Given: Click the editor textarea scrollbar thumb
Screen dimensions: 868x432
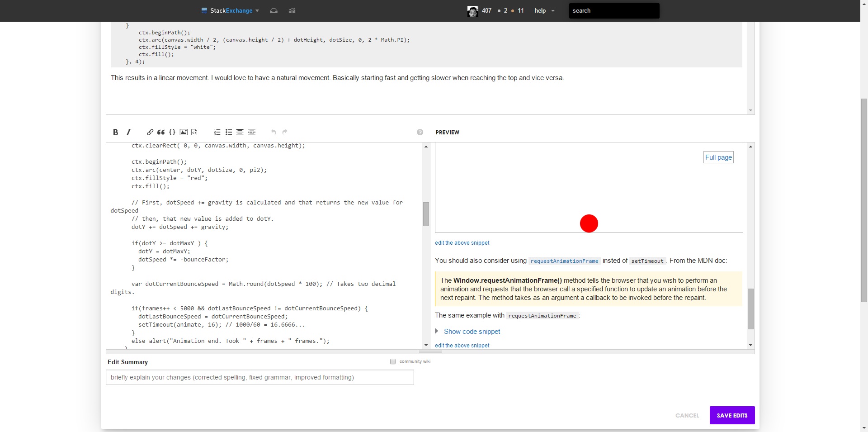Looking at the screenshot, I should click(x=426, y=214).
